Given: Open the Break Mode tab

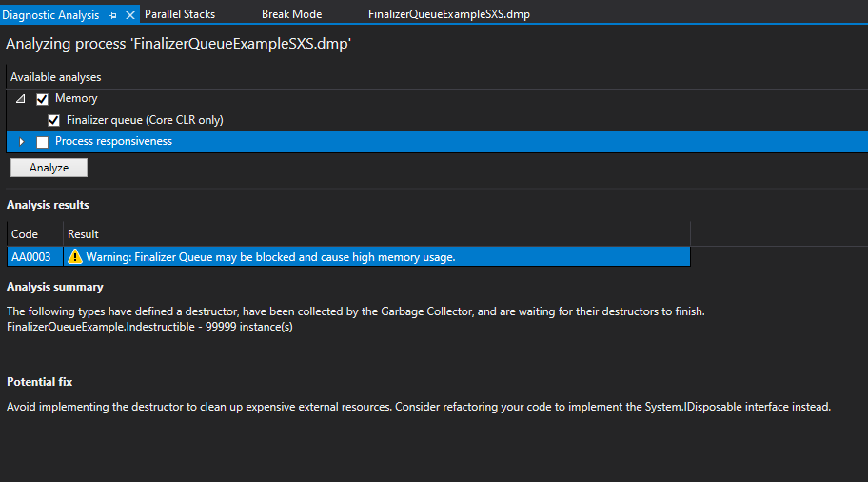Looking at the screenshot, I should [292, 14].
